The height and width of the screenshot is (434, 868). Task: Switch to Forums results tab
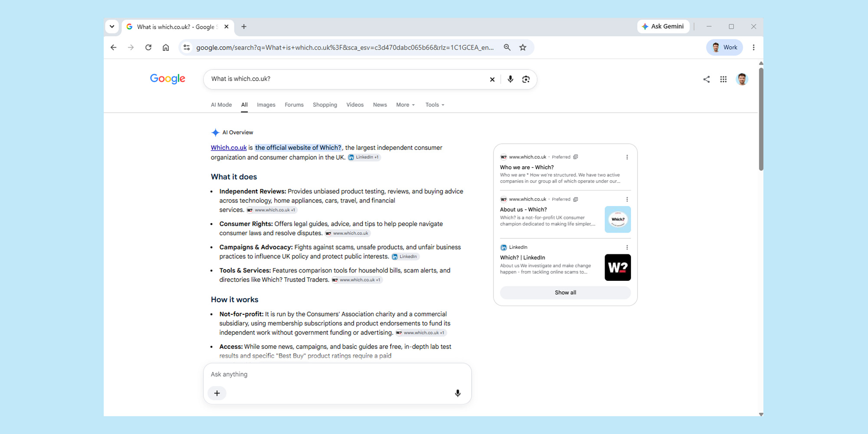point(294,105)
